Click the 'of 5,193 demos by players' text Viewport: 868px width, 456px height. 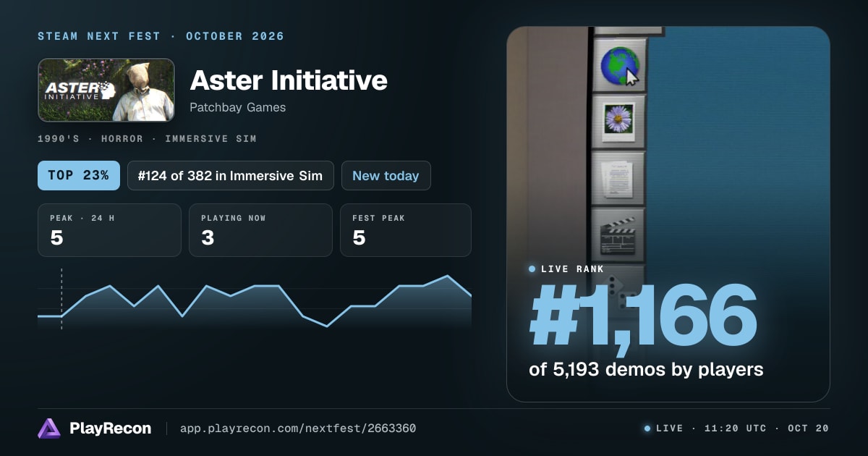click(646, 369)
